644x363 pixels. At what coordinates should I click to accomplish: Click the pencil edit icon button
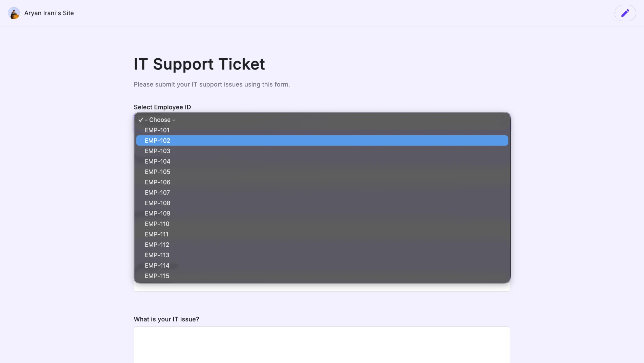(625, 13)
